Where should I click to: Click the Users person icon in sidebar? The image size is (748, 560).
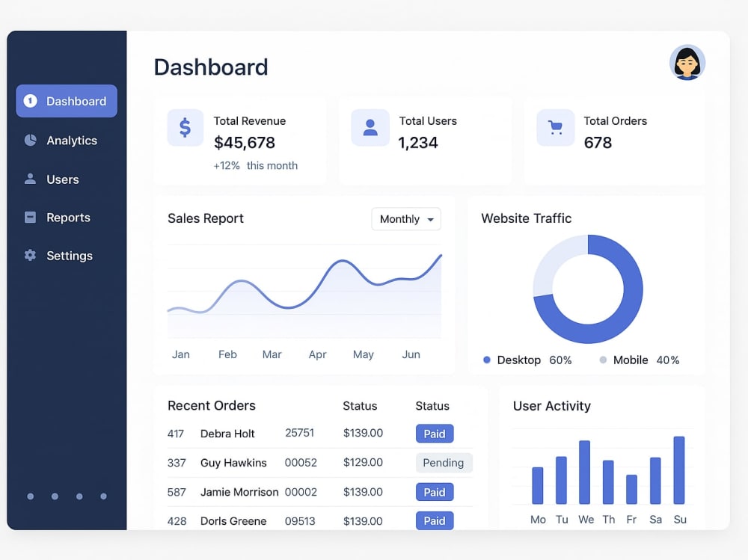tap(30, 179)
